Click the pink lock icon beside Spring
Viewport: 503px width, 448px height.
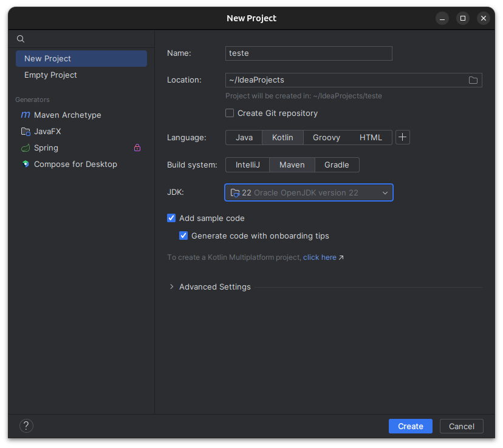[137, 148]
